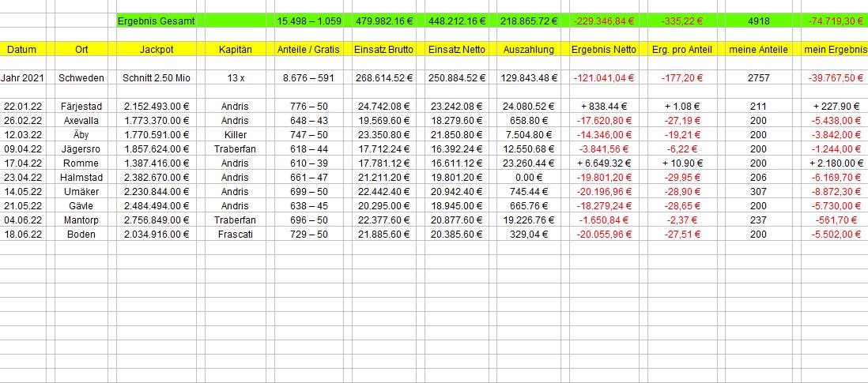Select 2021 own shares '2757'
This screenshot has height=383, width=868.
[758, 78]
